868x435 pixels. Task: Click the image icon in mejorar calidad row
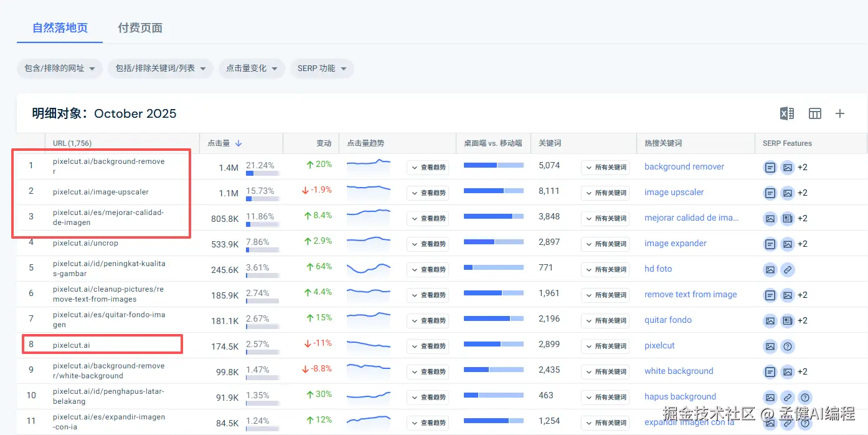click(770, 218)
